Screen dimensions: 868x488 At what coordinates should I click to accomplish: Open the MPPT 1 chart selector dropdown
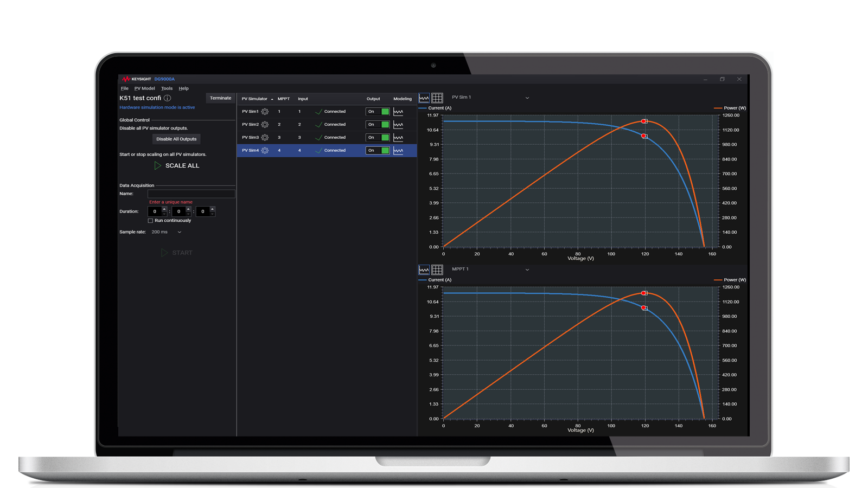point(527,269)
